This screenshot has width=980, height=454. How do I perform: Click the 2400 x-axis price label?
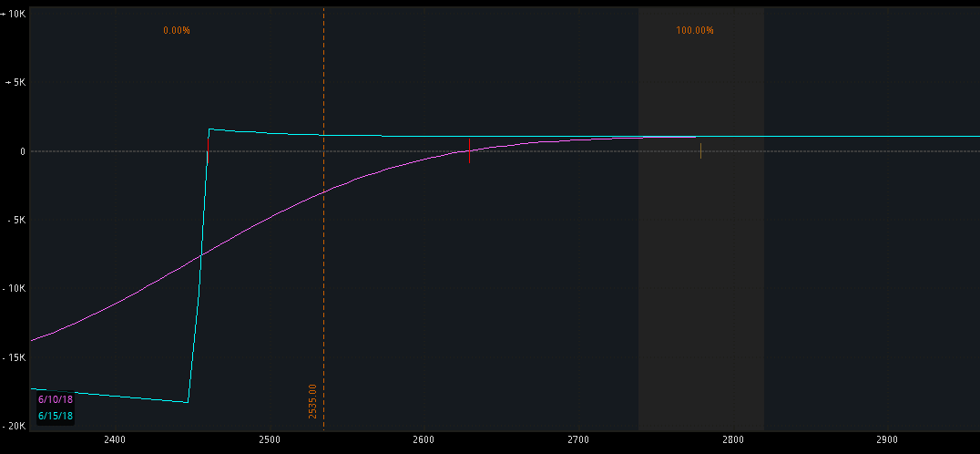point(115,439)
